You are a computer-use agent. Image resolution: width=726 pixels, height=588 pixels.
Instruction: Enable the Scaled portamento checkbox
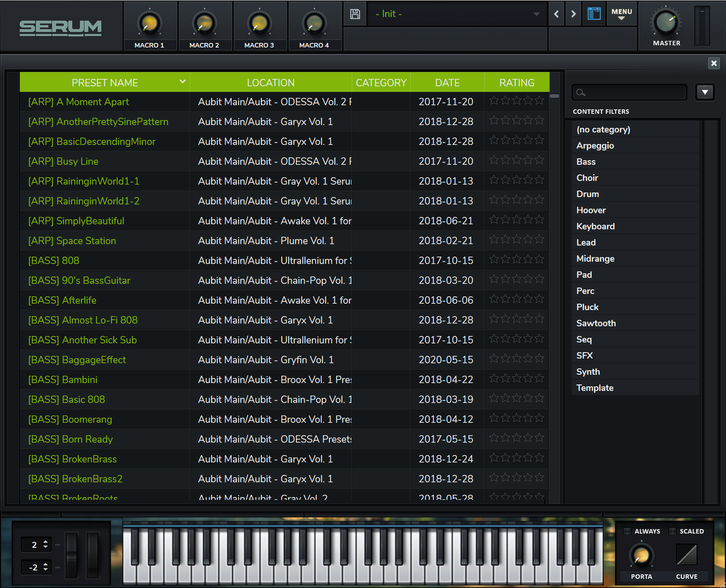672,531
